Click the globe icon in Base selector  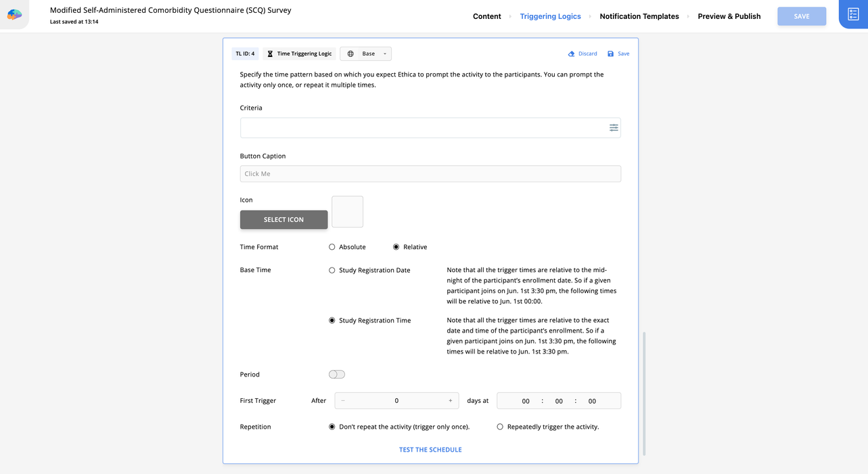tap(350, 54)
